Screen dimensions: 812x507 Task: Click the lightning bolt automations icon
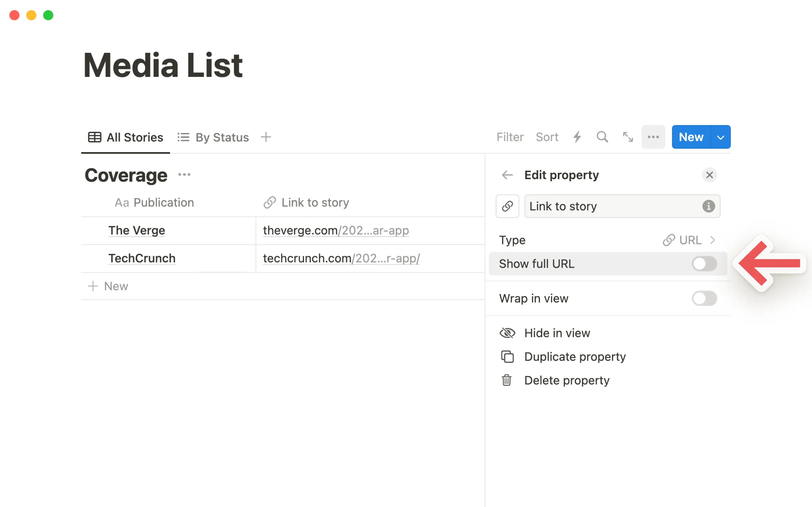(x=577, y=137)
